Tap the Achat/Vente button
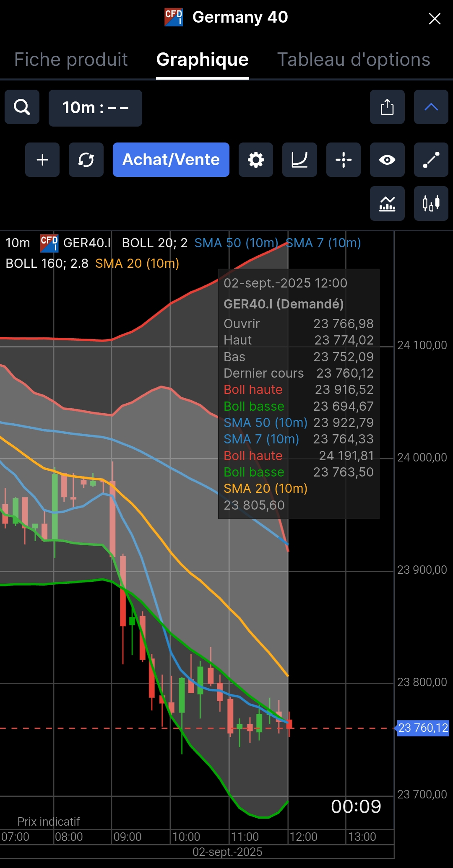The image size is (453, 868). (x=171, y=160)
